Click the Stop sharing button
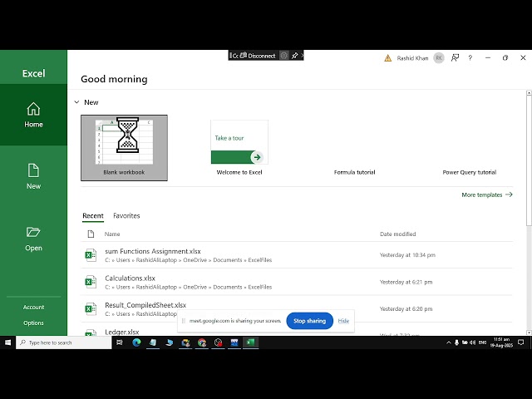 tap(309, 321)
